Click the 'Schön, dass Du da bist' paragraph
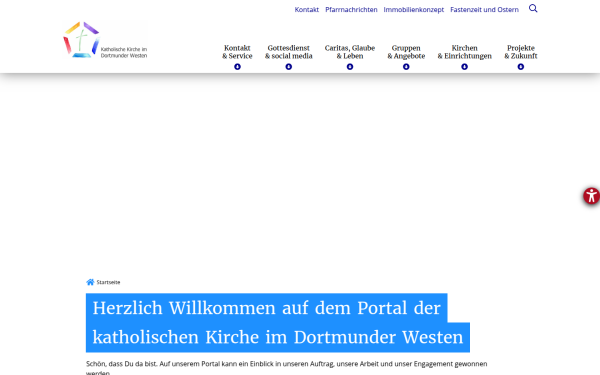The image size is (600, 375). click(x=287, y=367)
